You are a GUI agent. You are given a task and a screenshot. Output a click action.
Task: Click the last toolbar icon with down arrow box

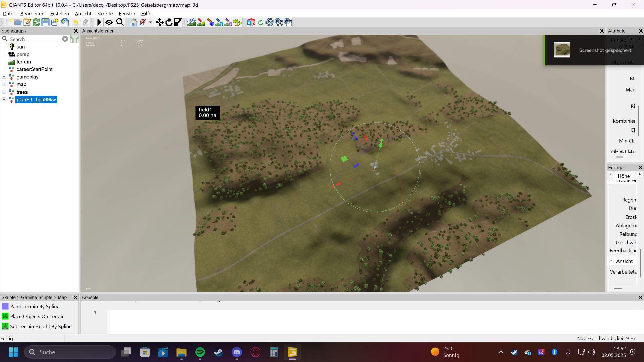coord(288,22)
